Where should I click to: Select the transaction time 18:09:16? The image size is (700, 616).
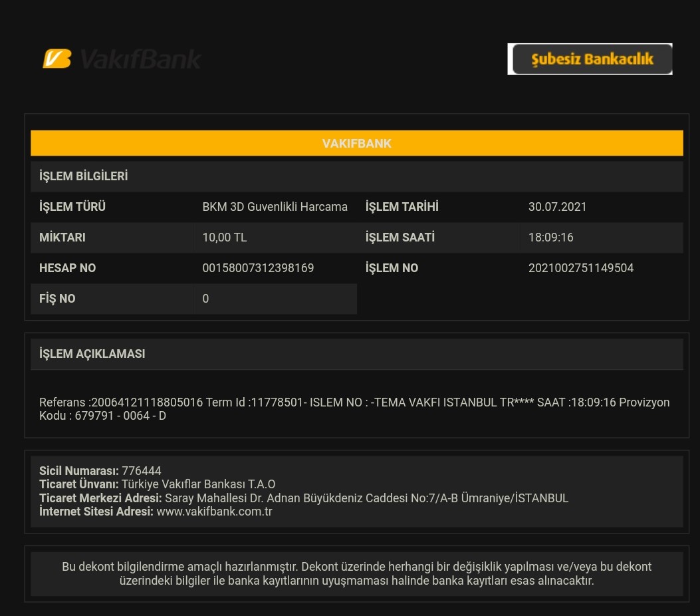pos(550,237)
